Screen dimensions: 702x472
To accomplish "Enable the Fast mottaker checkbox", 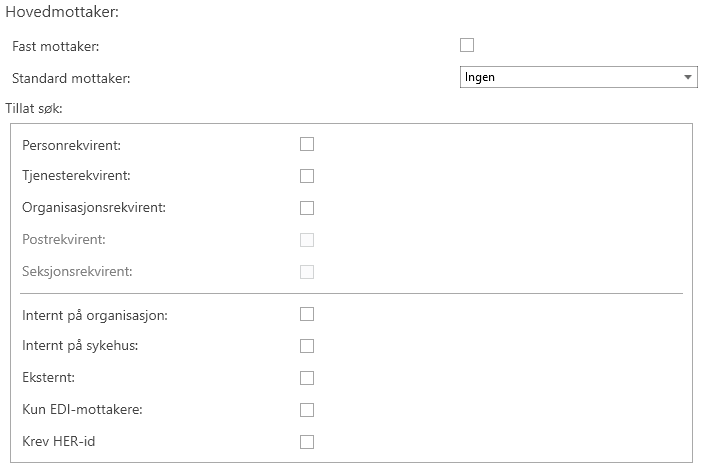I will pos(466,45).
